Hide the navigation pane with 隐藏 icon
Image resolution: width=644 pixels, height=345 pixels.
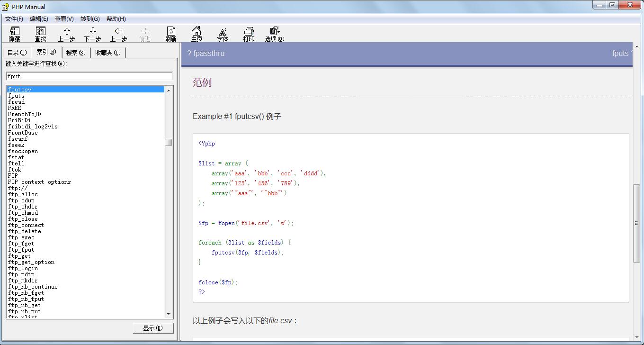pos(15,34)
